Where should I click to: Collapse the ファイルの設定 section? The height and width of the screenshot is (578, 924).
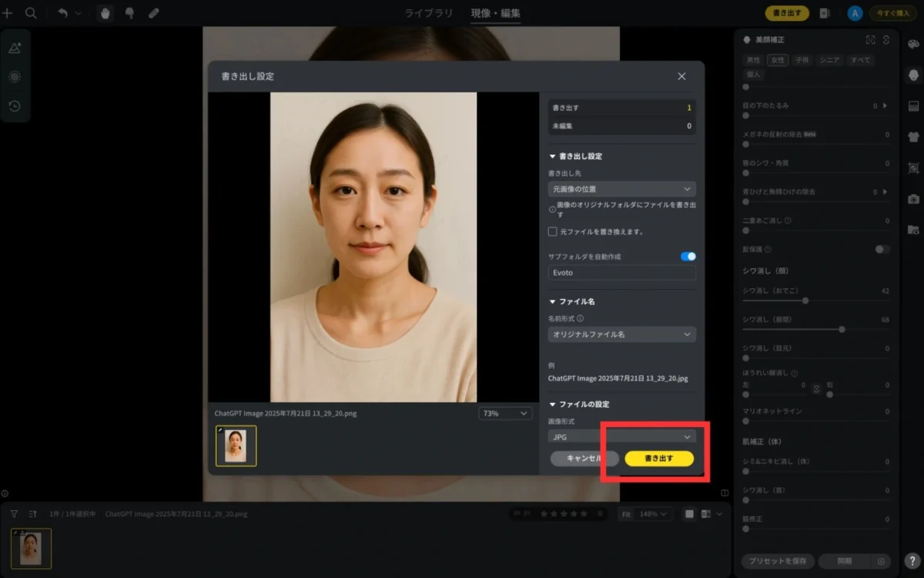pyautogui.click(x=552, y=405)
